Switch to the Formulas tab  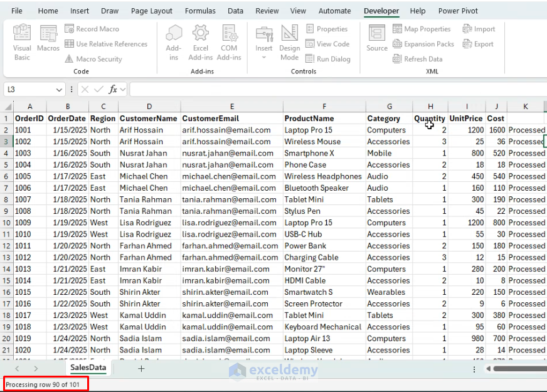[200, 11]
